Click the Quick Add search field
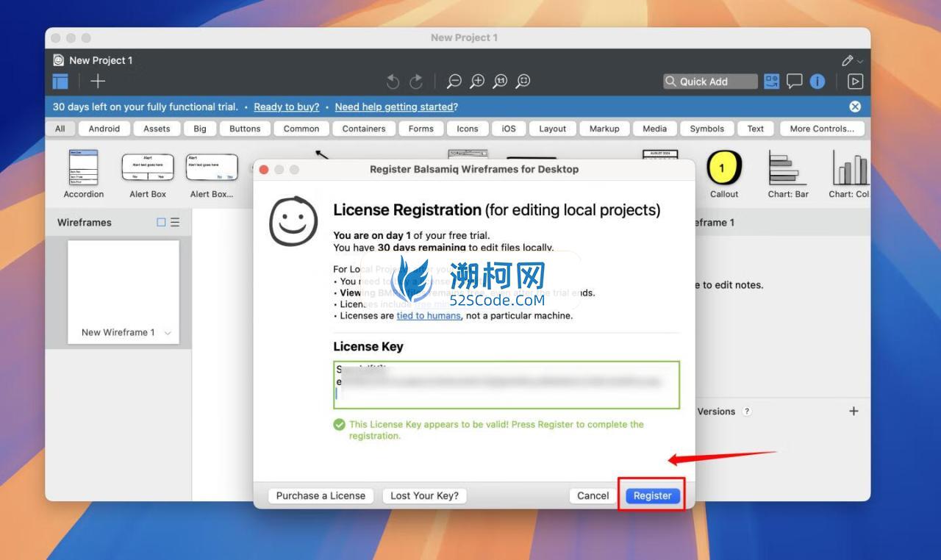This screenshot has height=560, width=941. coord(710,82)
